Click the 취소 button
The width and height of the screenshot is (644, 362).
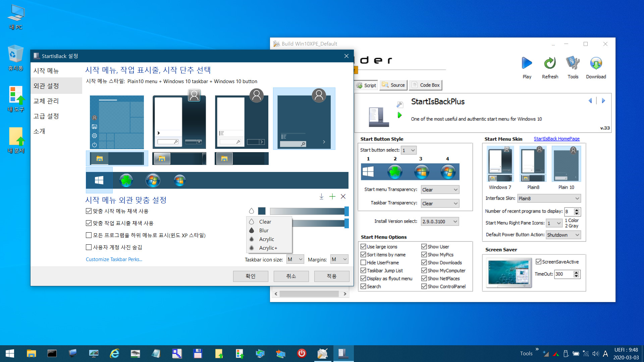click(x=291, y=276)
